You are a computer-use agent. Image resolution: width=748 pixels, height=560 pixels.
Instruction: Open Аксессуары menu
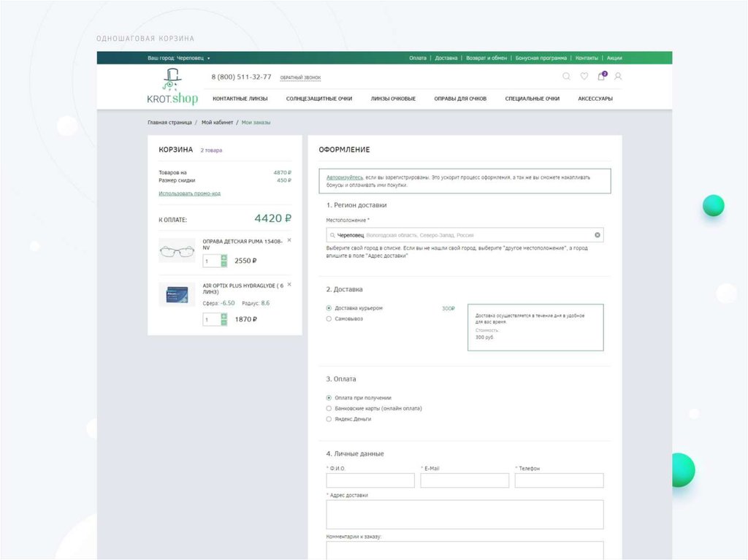[x=595, y=99]
